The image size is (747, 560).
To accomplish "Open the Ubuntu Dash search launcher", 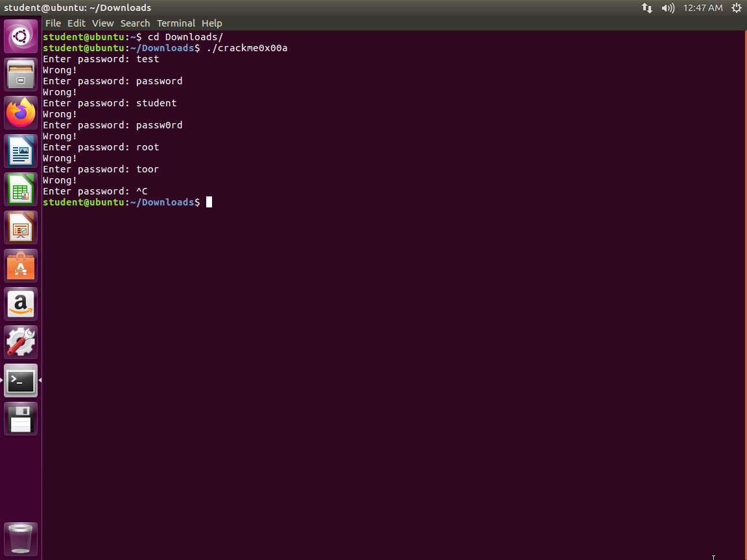I will click(21, 36).
